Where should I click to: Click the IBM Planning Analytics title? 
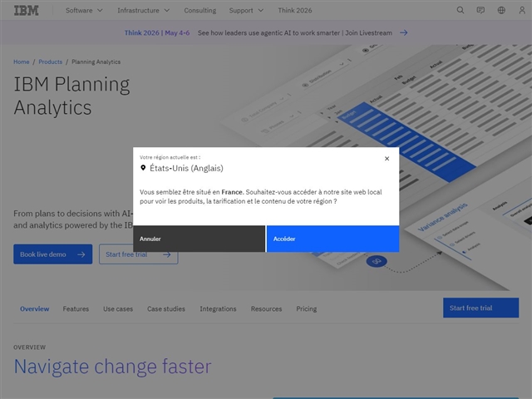click(71, 96)
